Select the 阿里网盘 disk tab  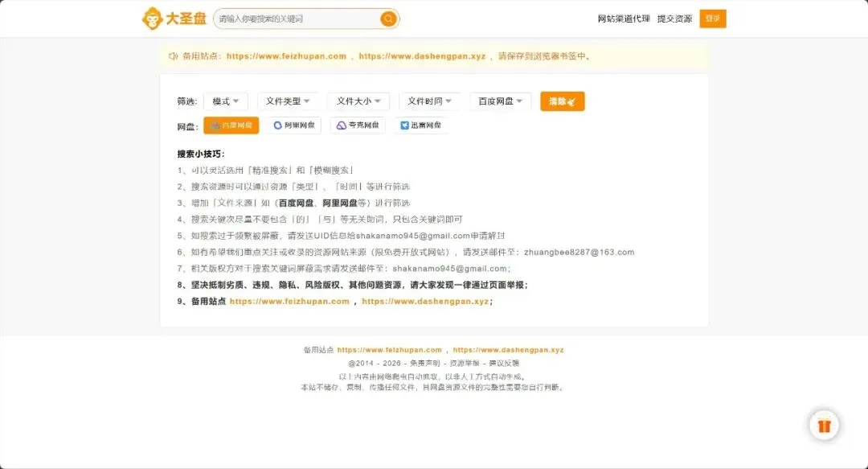click(x=294, y=125)
